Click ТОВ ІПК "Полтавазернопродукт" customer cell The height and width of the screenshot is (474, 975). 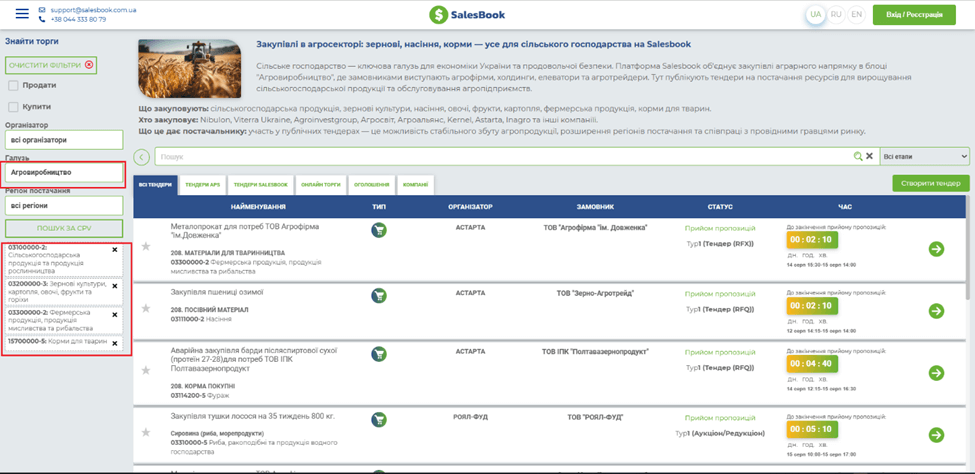pyautogui.click(x=595, y=351)
